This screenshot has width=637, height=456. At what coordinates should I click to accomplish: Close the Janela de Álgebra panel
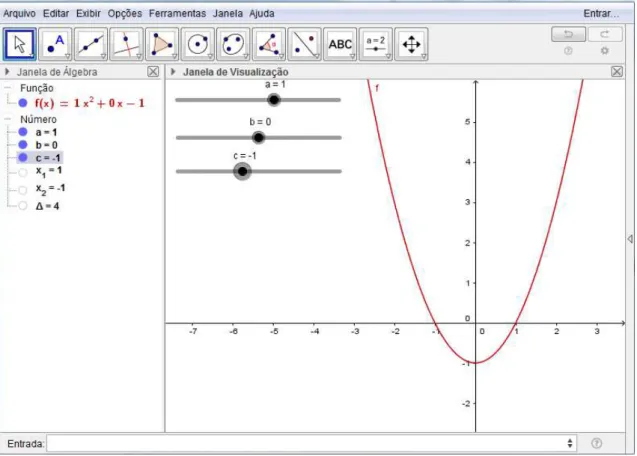153,72
